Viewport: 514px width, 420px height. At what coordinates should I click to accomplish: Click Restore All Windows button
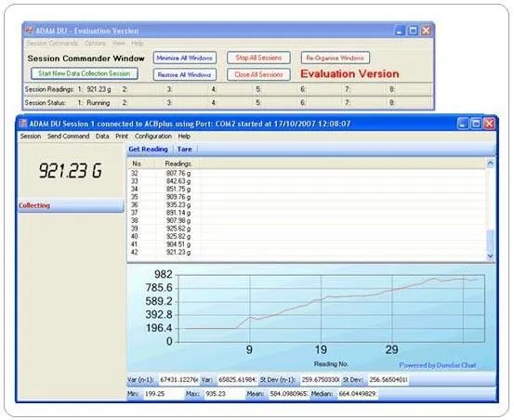point(185,74)
